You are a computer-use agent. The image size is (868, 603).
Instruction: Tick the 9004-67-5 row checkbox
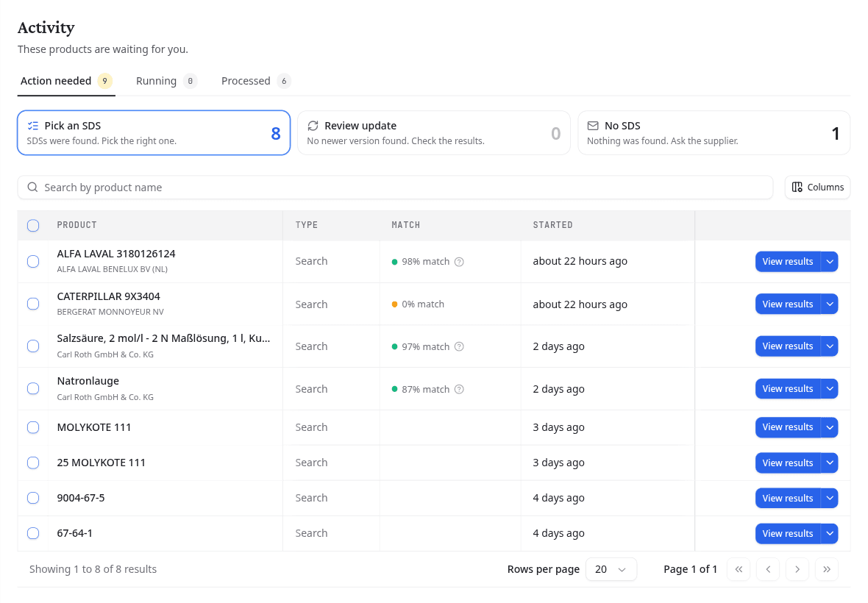33,498
